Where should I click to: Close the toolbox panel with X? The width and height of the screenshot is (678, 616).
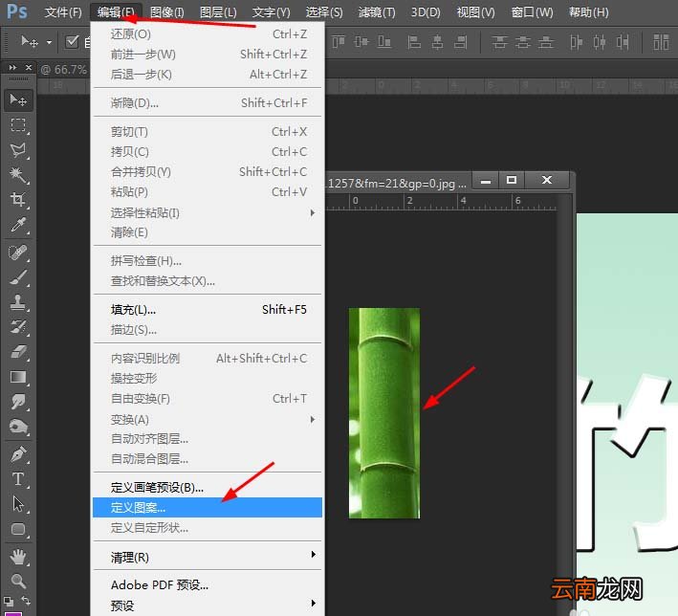pyautogui.click(x=29, y=68)
